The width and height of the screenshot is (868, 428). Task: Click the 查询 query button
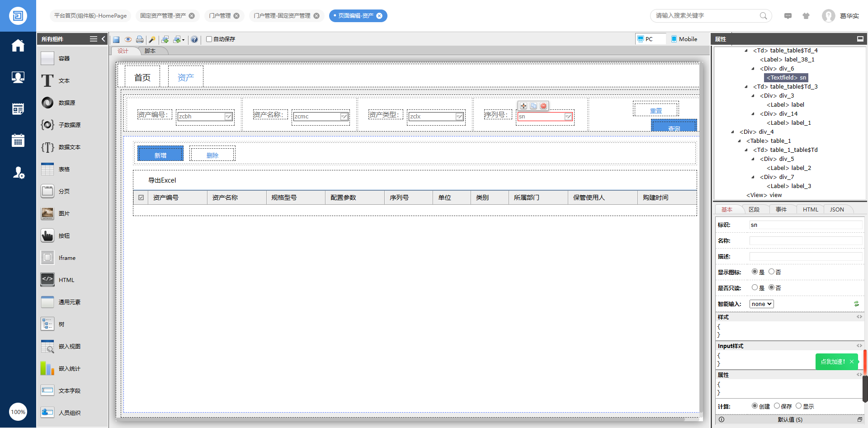(674, 126)
